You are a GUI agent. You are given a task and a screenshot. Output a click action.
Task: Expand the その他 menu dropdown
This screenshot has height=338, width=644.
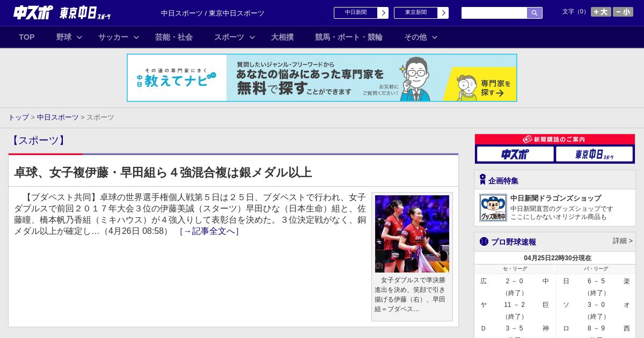pos(421,37)
